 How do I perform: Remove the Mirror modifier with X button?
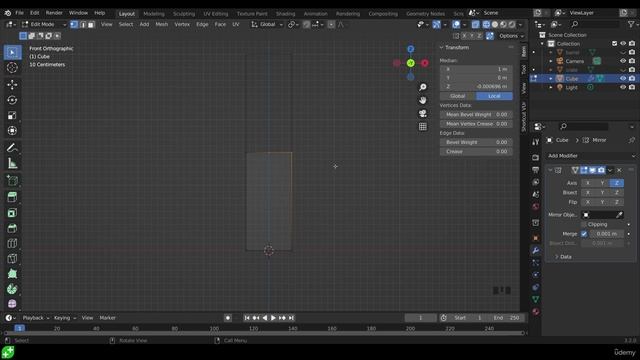[619, 170]
